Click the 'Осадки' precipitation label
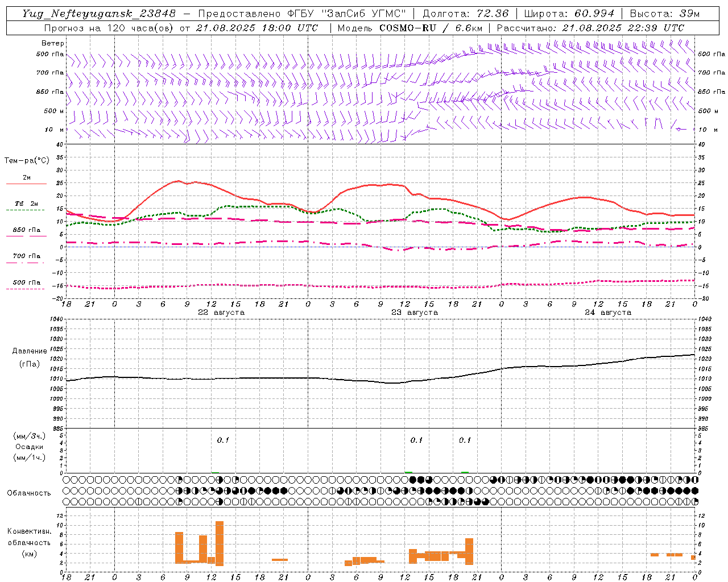Viewport: 728px width, 582px height. (x=30, y=447)
